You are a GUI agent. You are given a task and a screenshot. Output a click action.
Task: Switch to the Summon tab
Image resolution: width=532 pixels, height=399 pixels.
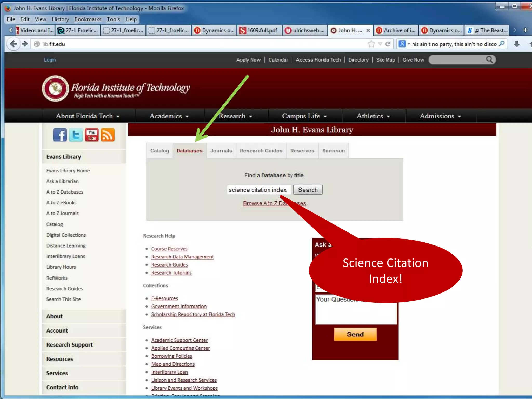(x=334, y=151)
